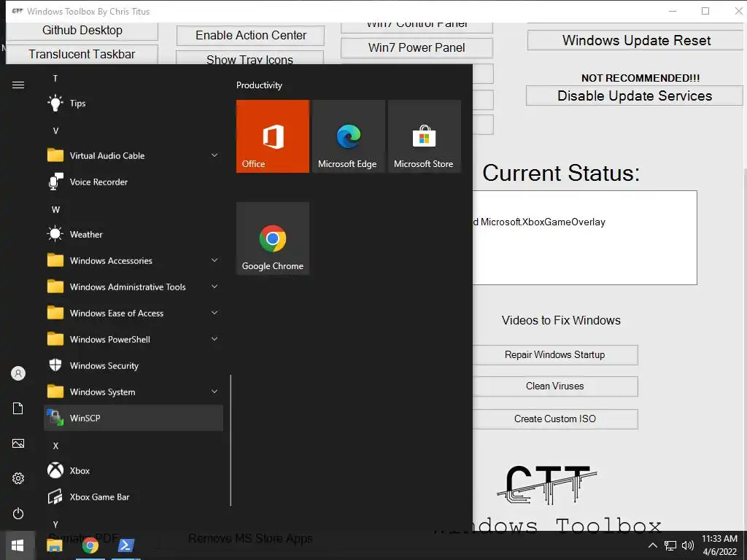Expand Windows Ease of Access folder
The width and height of the screenshot is (747, 560).
pos(133,313)
